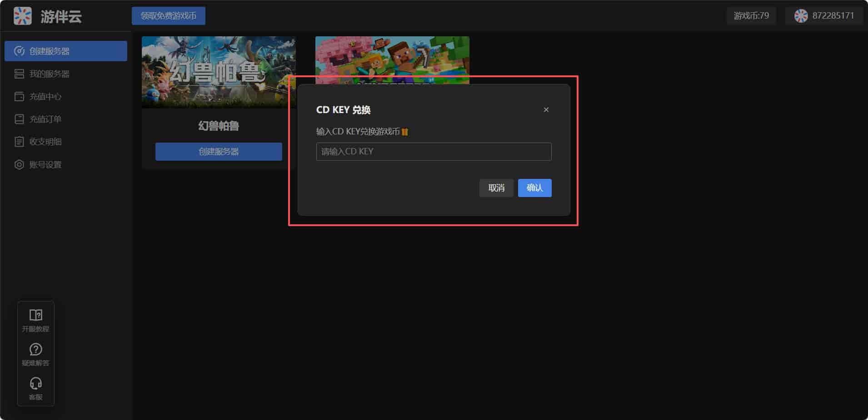Go to 充值订单 in the sidebar
Viewport: 868px width, 420px height.
tap(45, 119)
